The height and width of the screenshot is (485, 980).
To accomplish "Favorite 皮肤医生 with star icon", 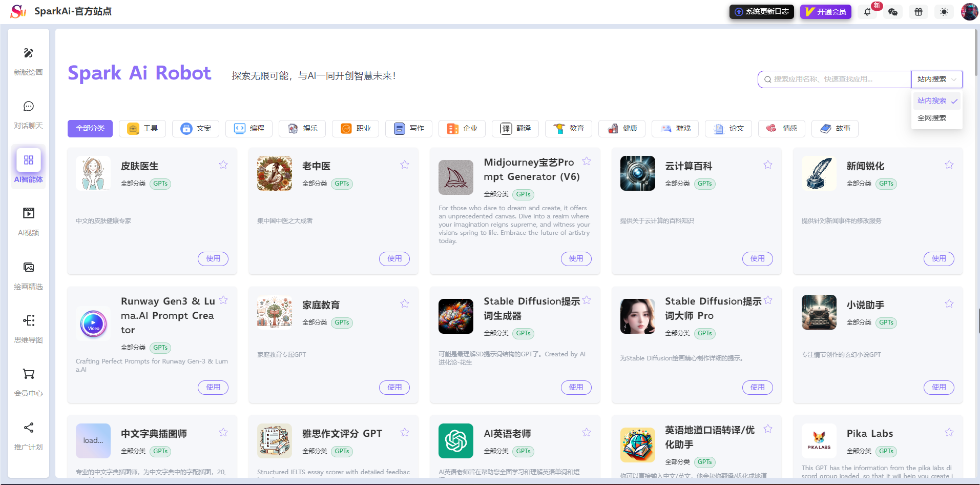I will point(223,165).
